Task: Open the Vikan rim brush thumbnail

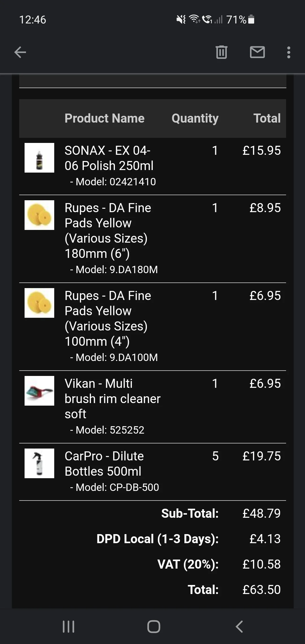Action: point(39,391)
